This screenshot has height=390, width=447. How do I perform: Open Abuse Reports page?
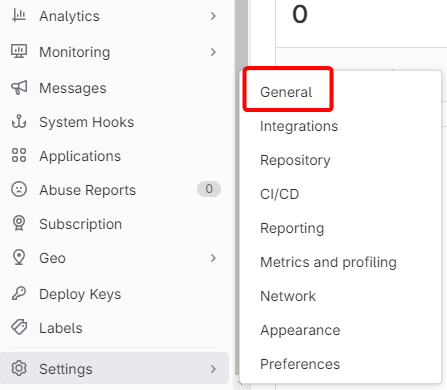click(88, 190)
